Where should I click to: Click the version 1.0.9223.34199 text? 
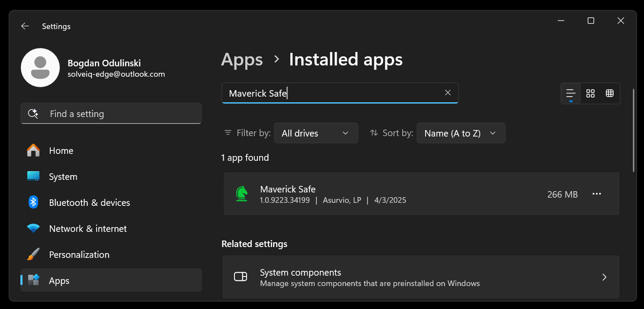click(x=285, y=200)
